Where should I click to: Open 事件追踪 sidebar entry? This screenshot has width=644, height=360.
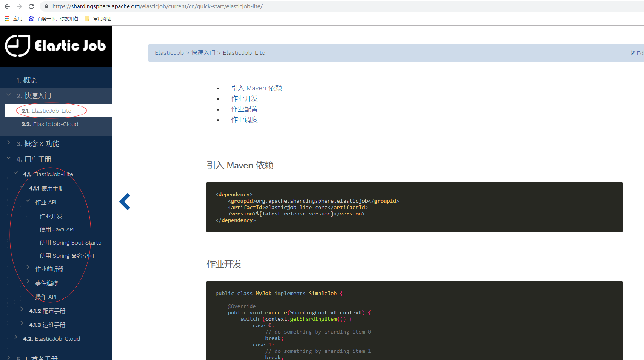point(46,283)
